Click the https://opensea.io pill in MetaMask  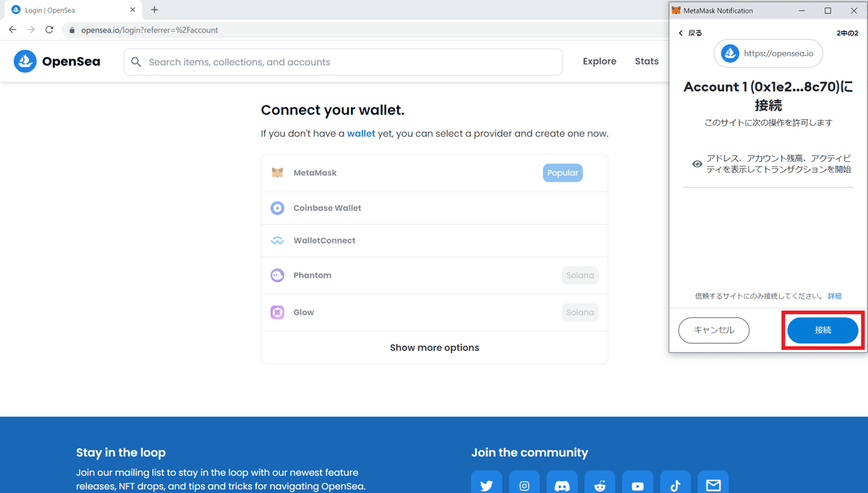(768, 53)
